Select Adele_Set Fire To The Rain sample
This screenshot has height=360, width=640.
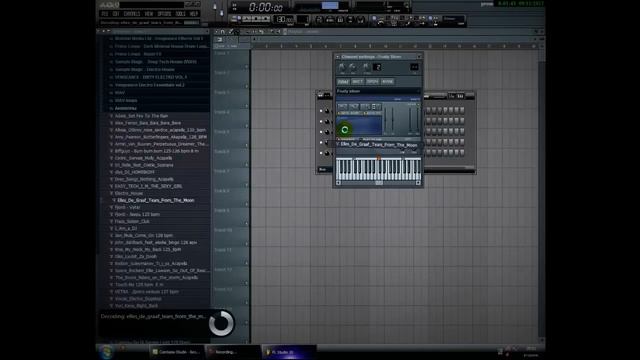tap(141, 116)
